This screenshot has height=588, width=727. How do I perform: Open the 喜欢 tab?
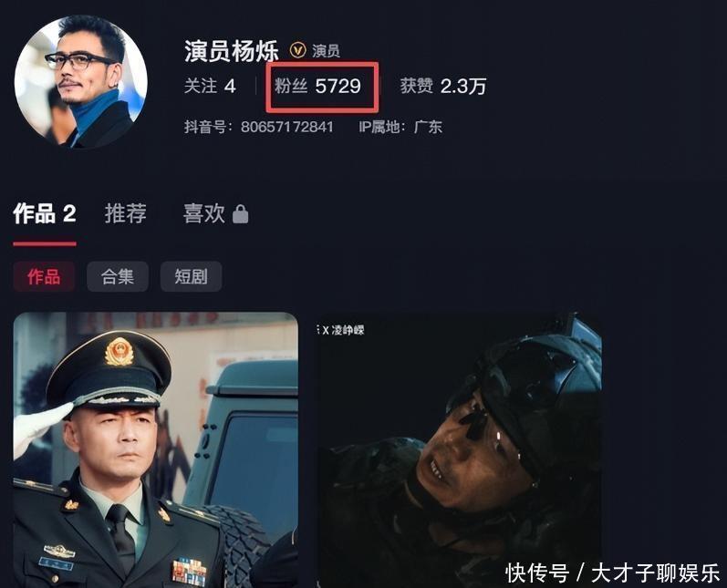tap(204, 213)
